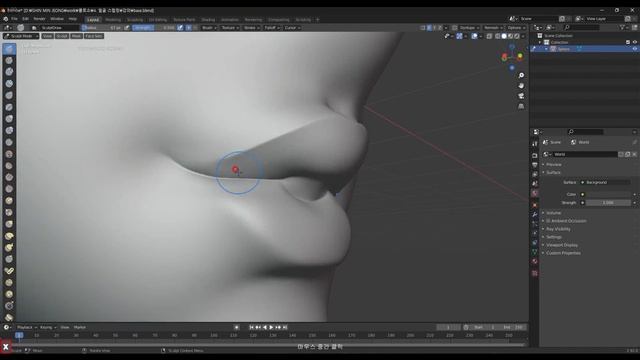Toggle viewport overlays
The width and height of the screenshot is (640, 360).
[474, 36]
